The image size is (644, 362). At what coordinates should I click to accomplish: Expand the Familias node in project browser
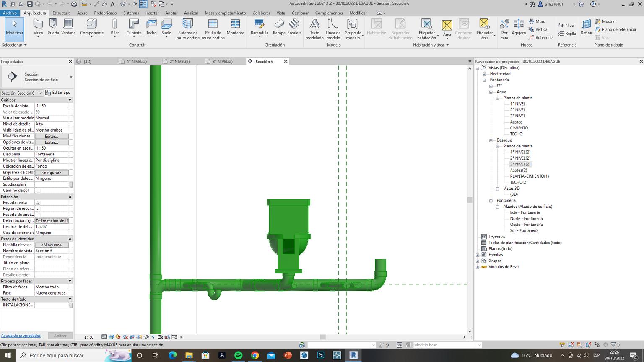click(x=478, y=255)
